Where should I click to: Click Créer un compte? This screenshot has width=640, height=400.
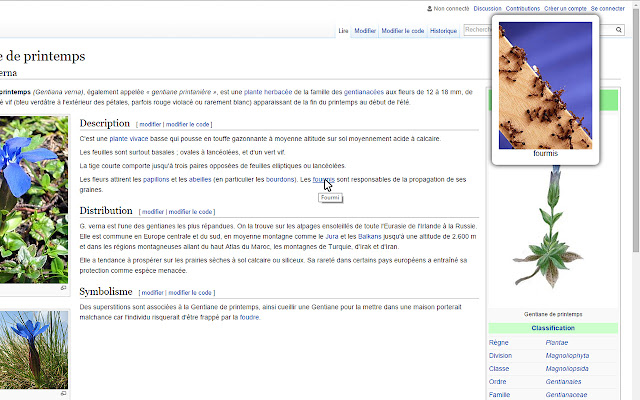click(565, 8)
